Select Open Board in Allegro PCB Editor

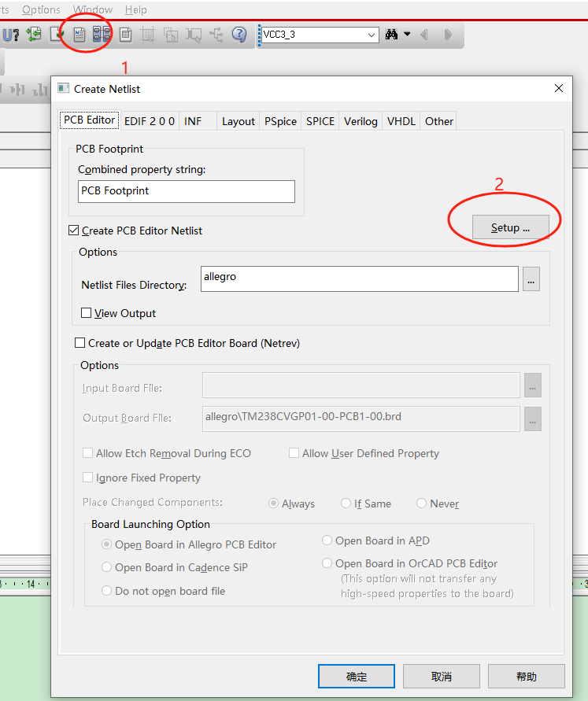[x=106, y=544]
